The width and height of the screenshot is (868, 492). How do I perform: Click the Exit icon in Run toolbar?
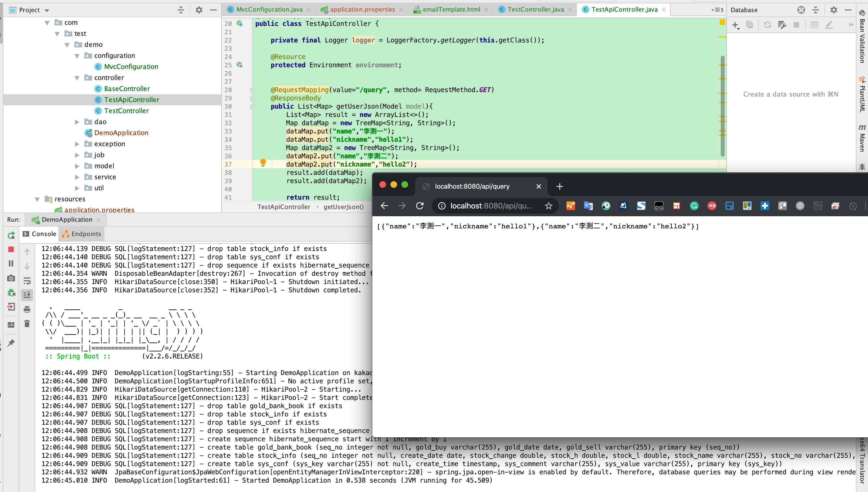pyautogui.click(x=11, y=307)
